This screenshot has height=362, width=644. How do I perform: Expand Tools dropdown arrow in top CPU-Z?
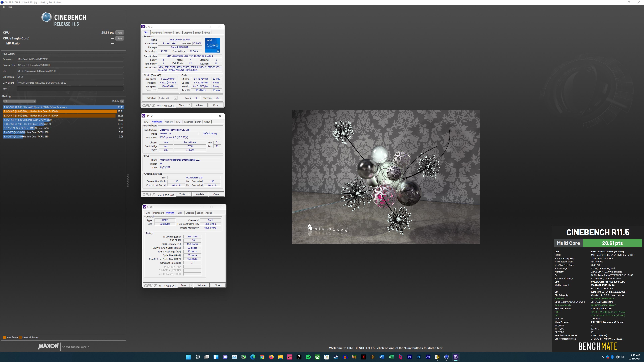[190, 105]
